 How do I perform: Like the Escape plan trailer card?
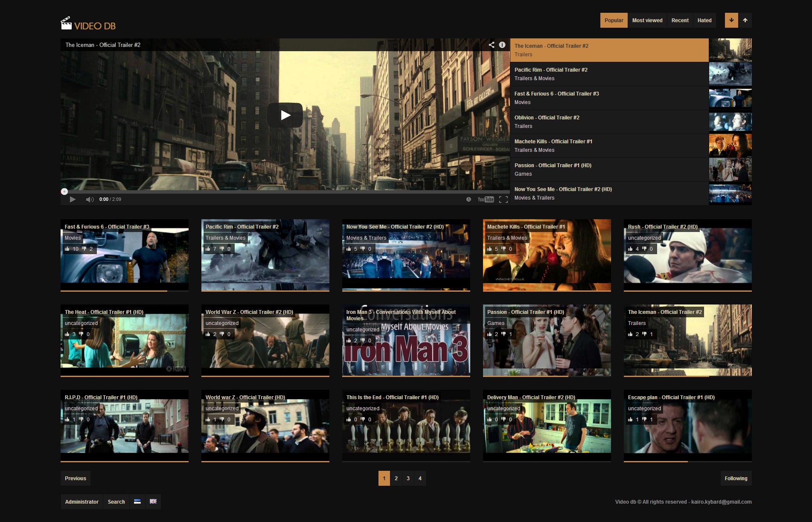(x=631, y=419)
